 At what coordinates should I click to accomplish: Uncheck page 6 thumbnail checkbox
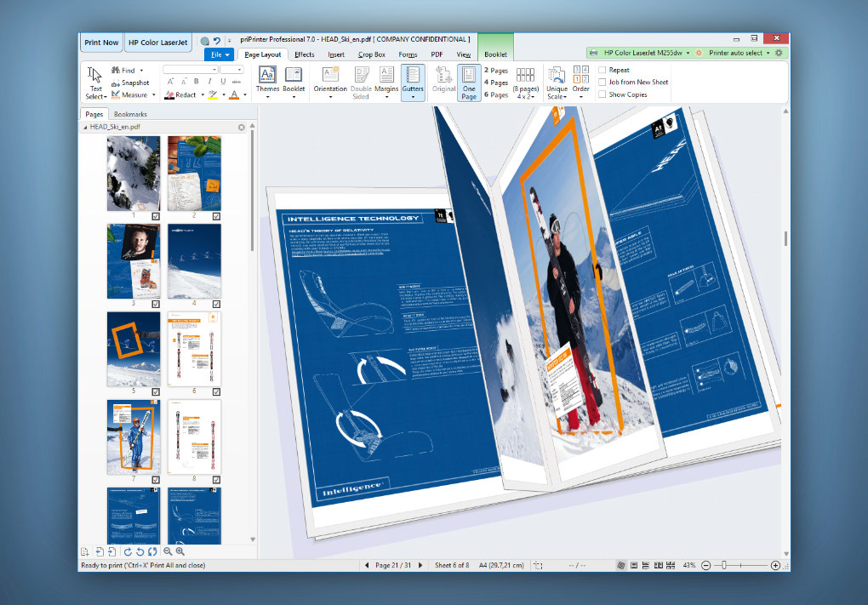click(x=216, y=391)
